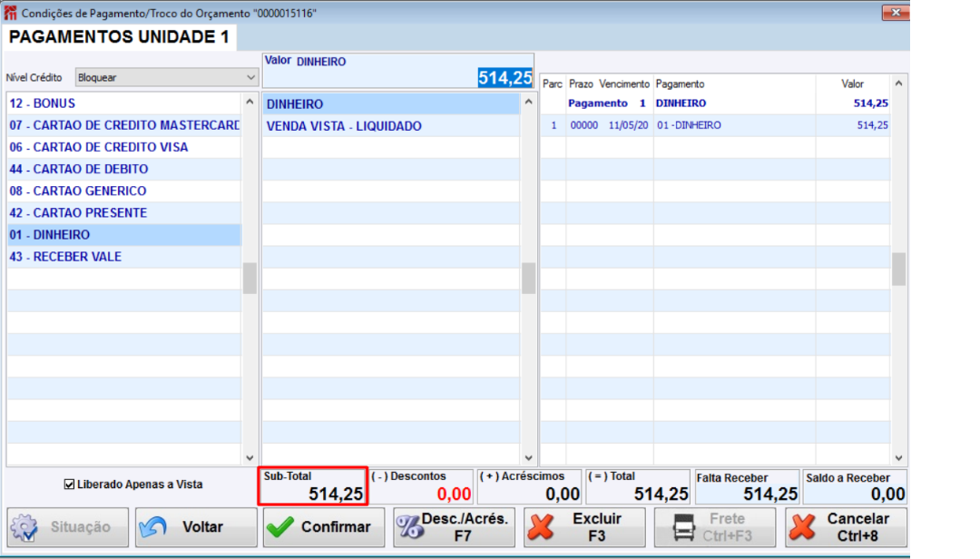Click scroll-up arrow of the installments table
Image resolution: width=980 pixels, height=559 pixels.
pos(898,83)
